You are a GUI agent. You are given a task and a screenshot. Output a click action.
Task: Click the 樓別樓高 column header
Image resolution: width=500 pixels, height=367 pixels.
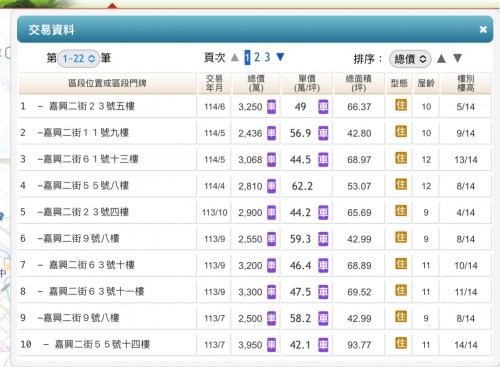click(466, 83)
